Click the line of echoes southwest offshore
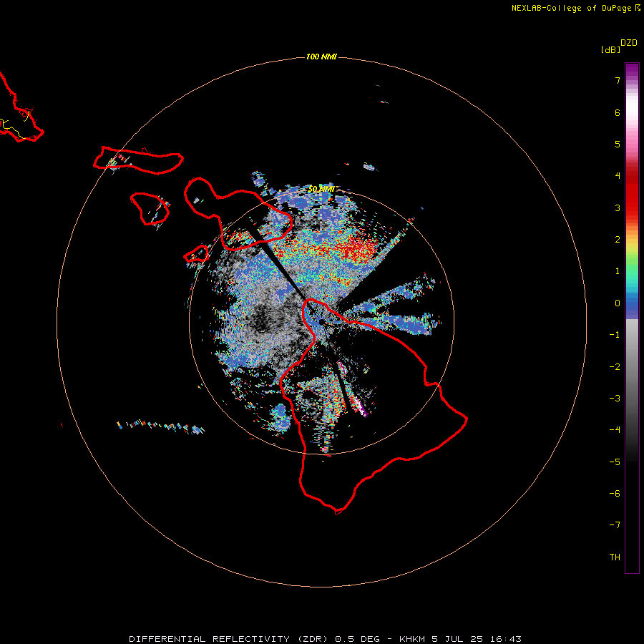Viewport: 644px width, 644px height. click(x=161, y=426)
